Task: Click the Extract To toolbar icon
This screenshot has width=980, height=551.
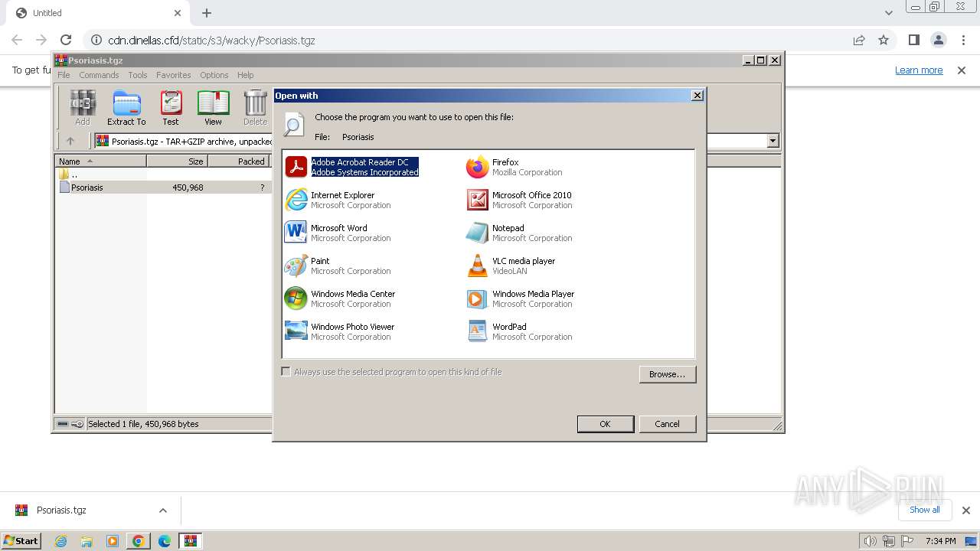Action: click(126, 108)
